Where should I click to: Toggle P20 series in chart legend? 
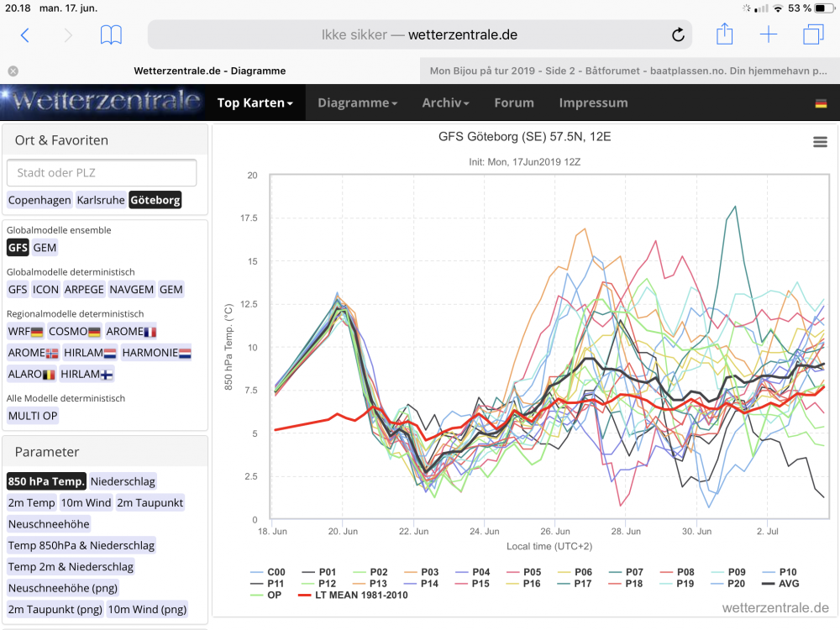[x=728, y=584]
